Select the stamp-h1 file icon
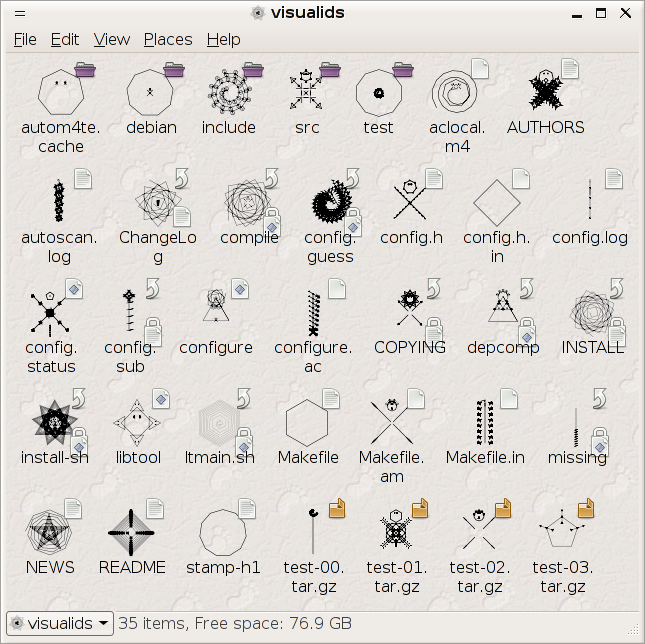Viewport: 645px width, 644px height. click(x=223, y=533)
